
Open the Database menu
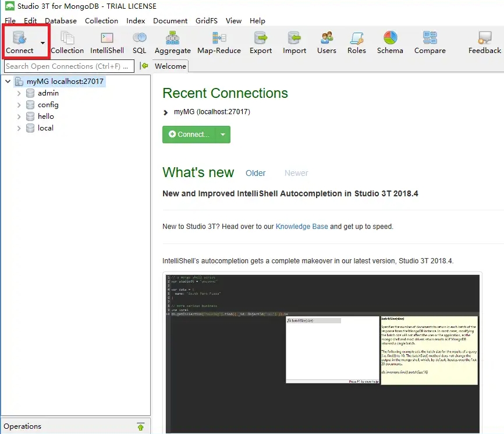coord(61,20)
